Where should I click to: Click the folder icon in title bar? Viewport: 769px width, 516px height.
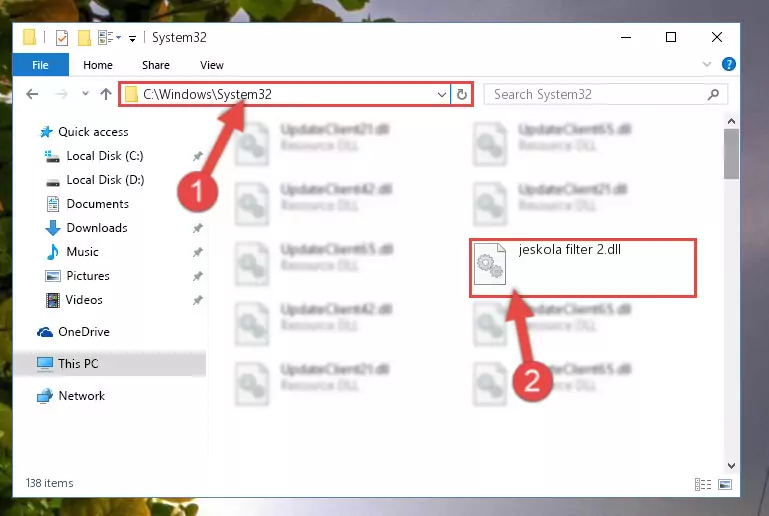point(29,37)
